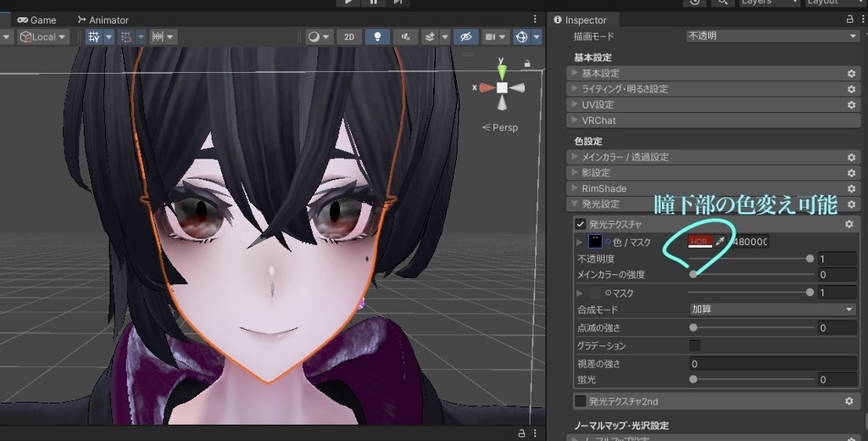Screen dimensions: 868x441
Task: Open the 合成モード 加算 dropdown
Action: pos(773,310)
